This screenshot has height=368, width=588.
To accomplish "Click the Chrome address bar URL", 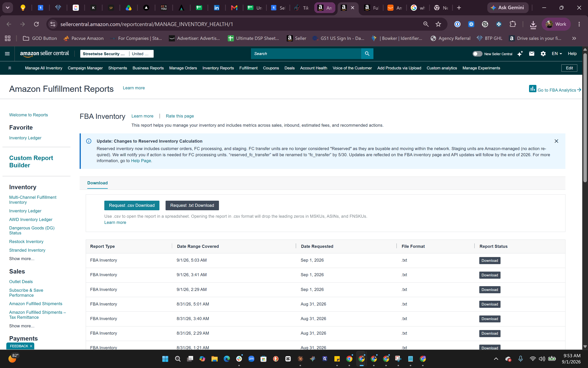I will tap(147, 24).
